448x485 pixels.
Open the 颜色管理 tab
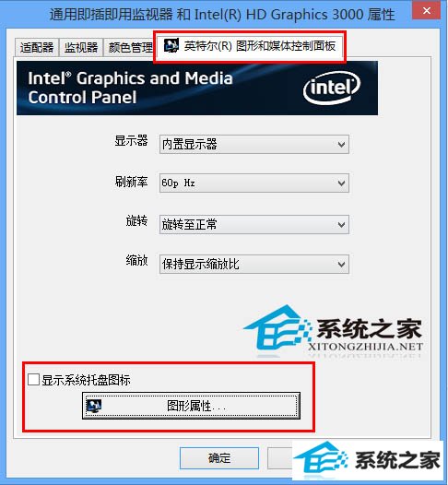click(x=129, y=48)
